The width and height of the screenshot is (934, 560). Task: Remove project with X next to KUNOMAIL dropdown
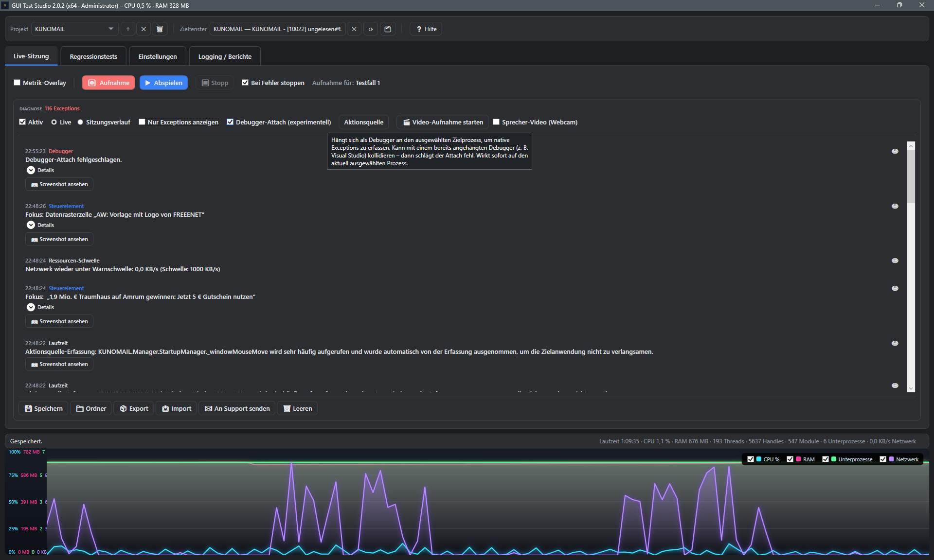click(x=144, y=29)
